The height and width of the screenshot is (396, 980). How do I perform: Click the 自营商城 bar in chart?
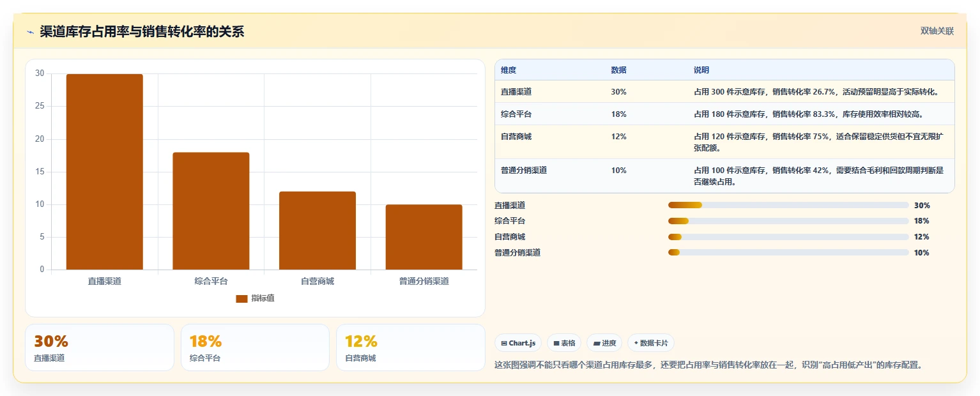pyautogui.click(x=318, y=231)
